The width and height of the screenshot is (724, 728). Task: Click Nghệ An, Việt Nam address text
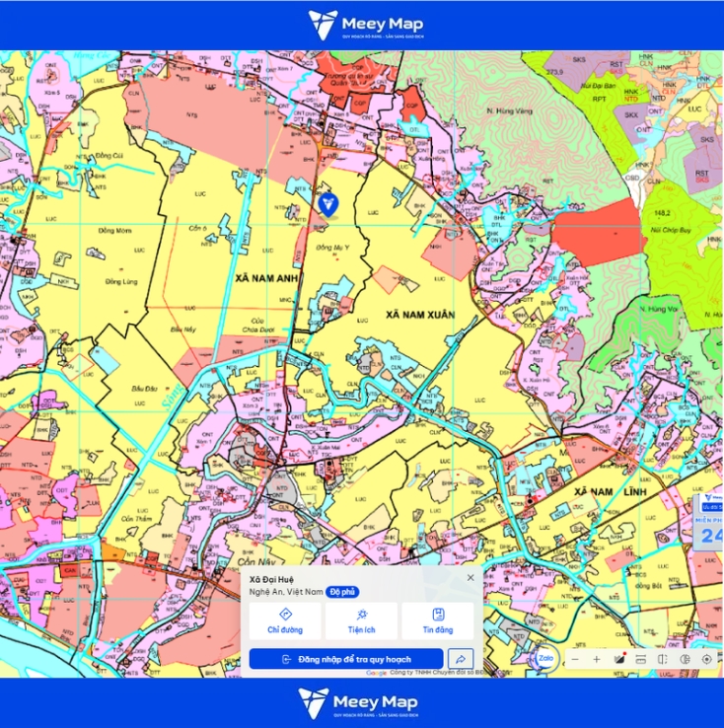click(x=286, y=592)
